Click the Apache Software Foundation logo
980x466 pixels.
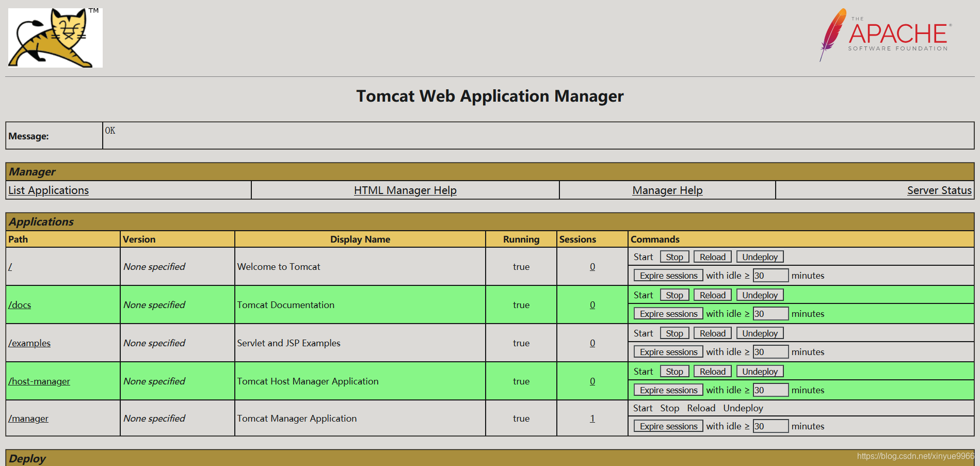(886, 35)
